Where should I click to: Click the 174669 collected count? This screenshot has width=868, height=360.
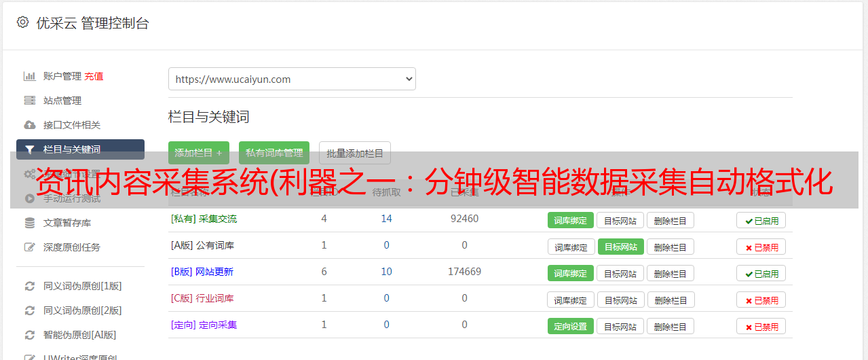(x=464, y=272)
